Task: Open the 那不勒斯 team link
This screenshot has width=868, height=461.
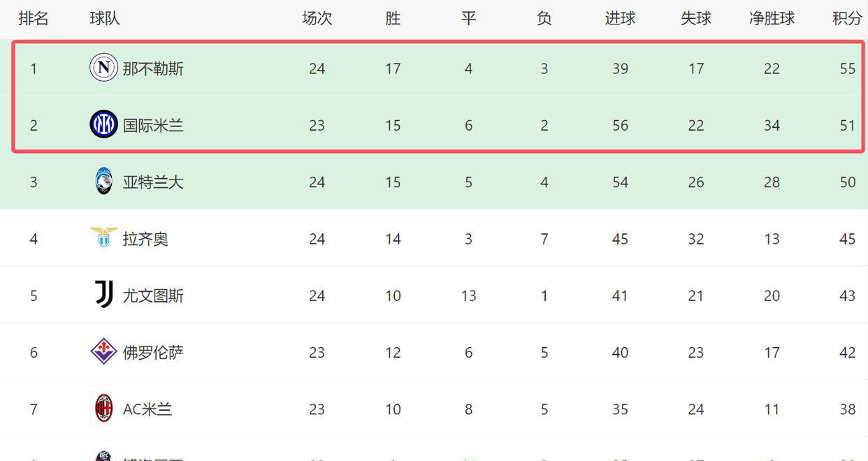Action: (x=153, y=68)
